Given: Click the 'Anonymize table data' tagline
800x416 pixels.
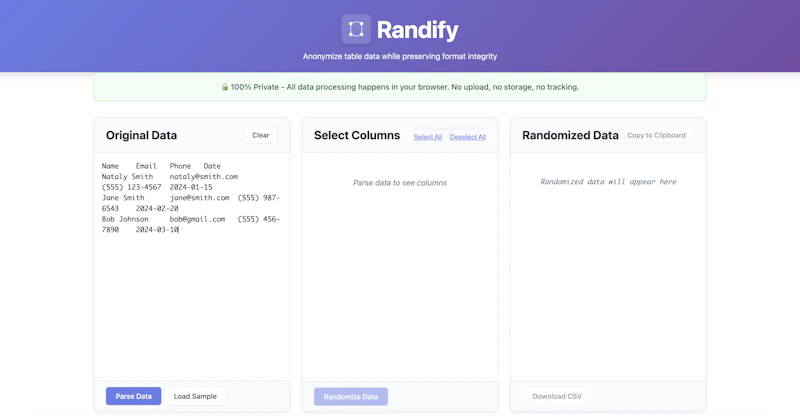Looking at the screenshot, I should pyautogui.click(x=400, y=56).
